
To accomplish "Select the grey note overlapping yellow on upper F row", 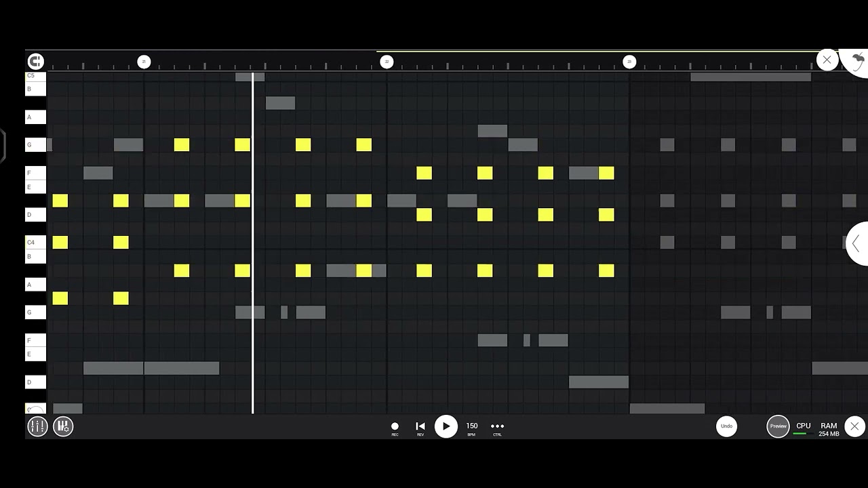I will click(x=584, y=173).
